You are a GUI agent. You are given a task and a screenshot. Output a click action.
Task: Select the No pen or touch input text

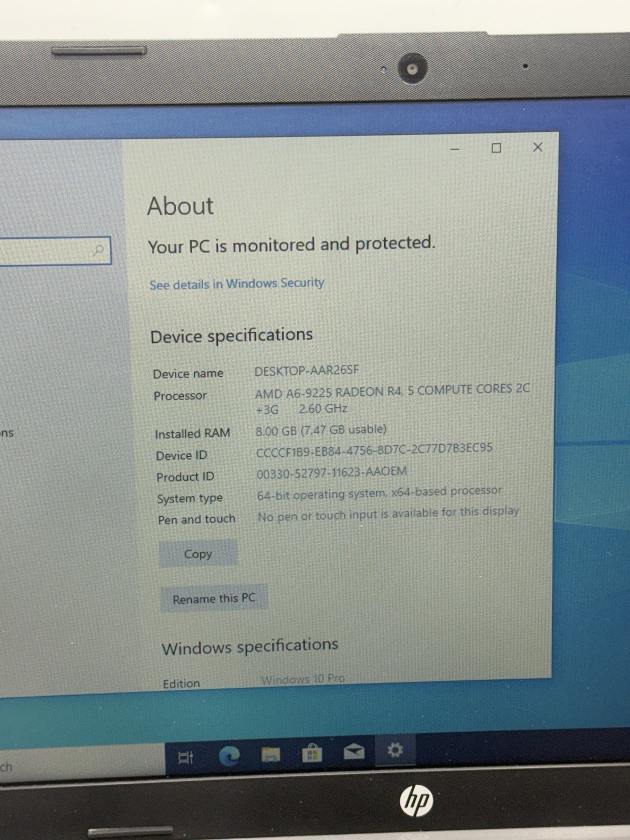click(x=388, y=513)
